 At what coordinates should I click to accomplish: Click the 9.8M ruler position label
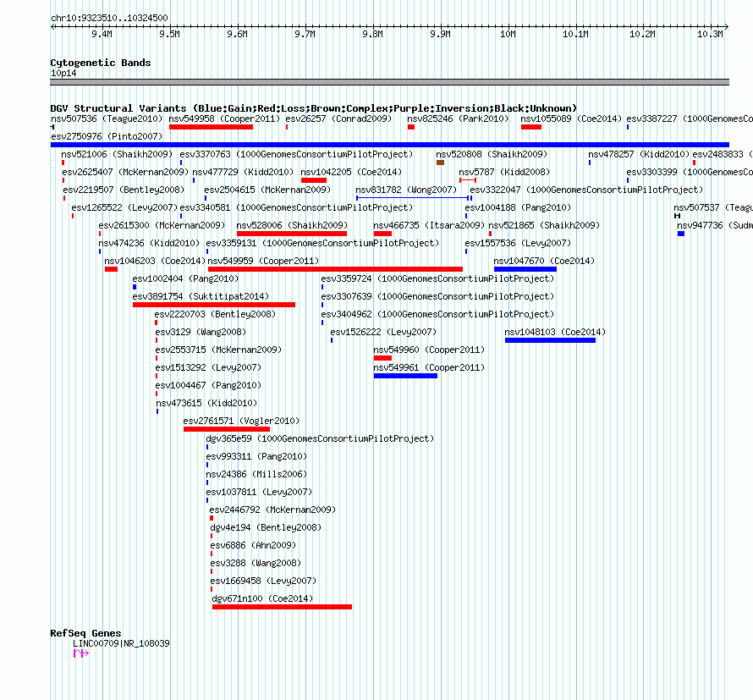pos(372,34)
